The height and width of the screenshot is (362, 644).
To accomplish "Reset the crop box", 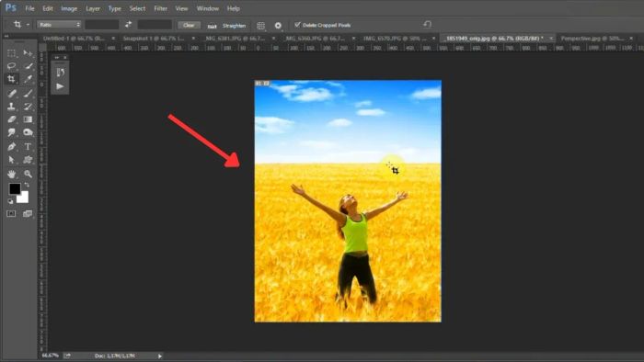I will click(x=427, y=25).
